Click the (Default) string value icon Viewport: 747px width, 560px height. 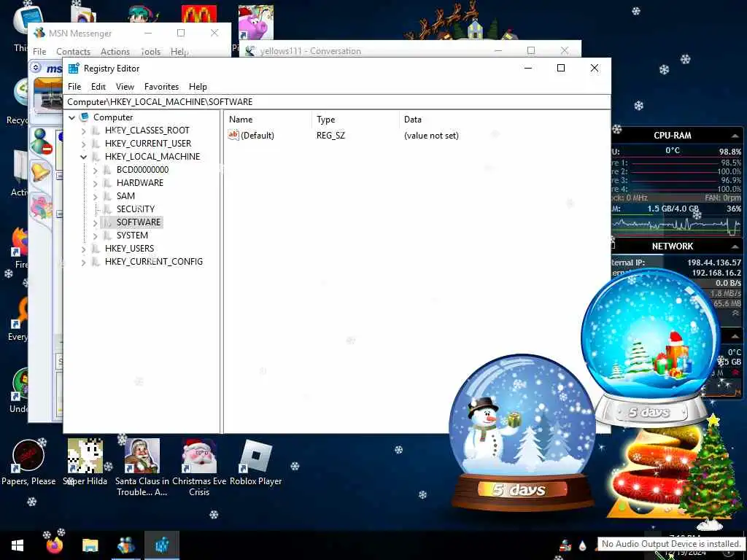[233, 135]
